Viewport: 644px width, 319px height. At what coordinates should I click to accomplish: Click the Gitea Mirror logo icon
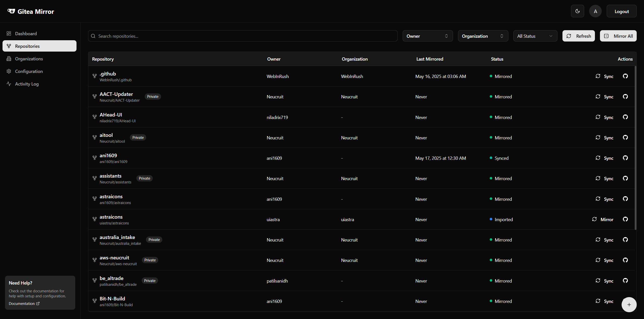(x=11, y=11)
